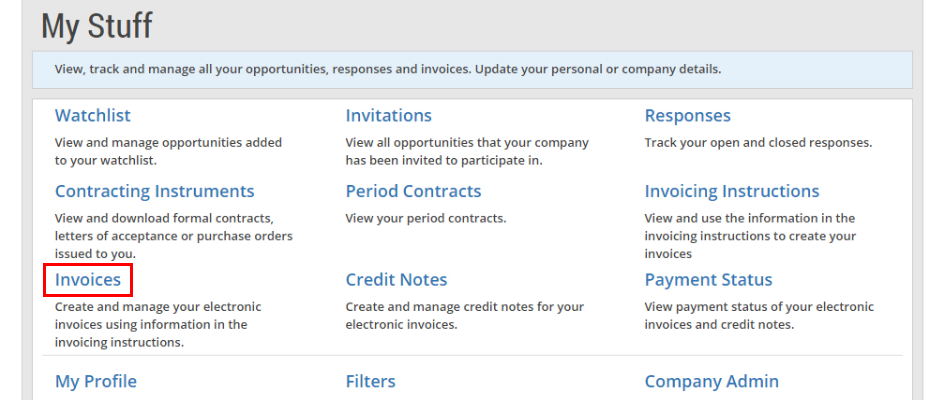Screen dimensions: 944x400
Task: Click the Payment Status description text
Action: pos(759,316)
